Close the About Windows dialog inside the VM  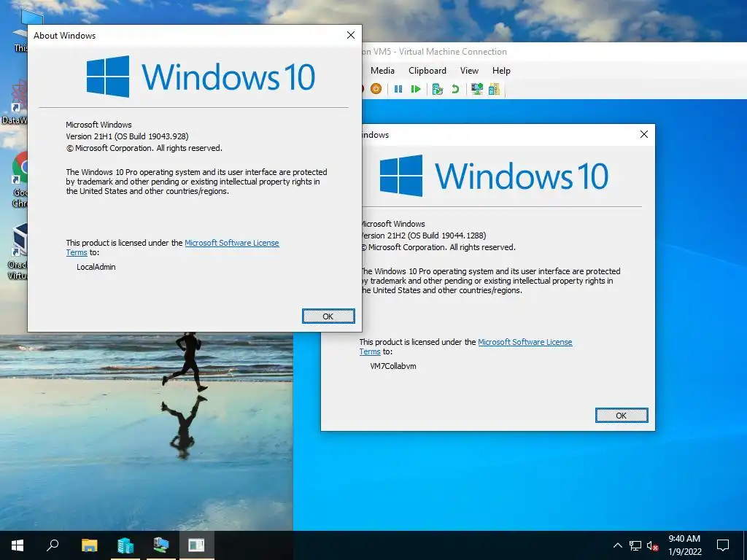(x=643, y=134)
